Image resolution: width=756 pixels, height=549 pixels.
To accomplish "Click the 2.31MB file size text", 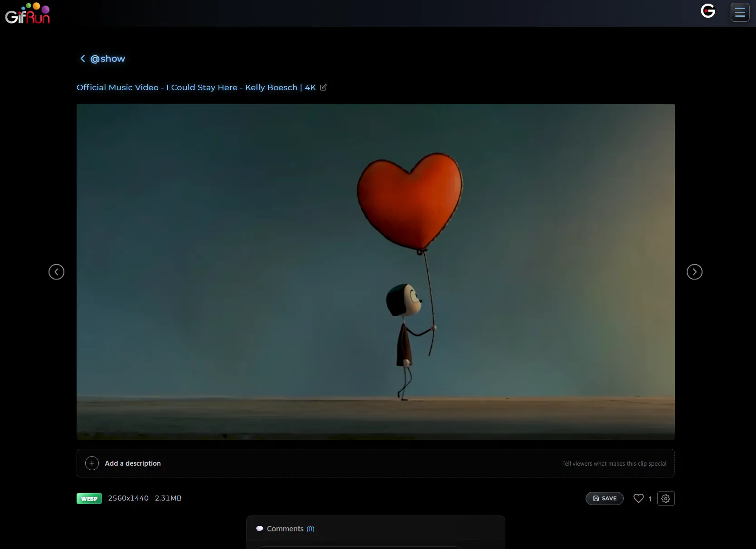I will (168, 498).
